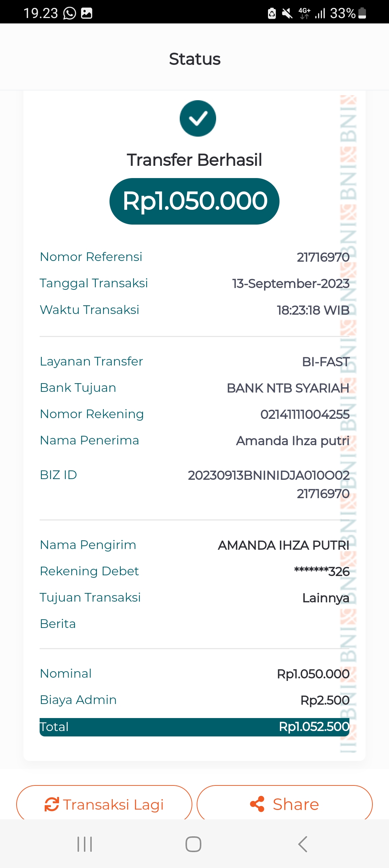Tap the Rp1.050.000 amount badge
The image size is (389, 868).
click(x=194, y=201)
